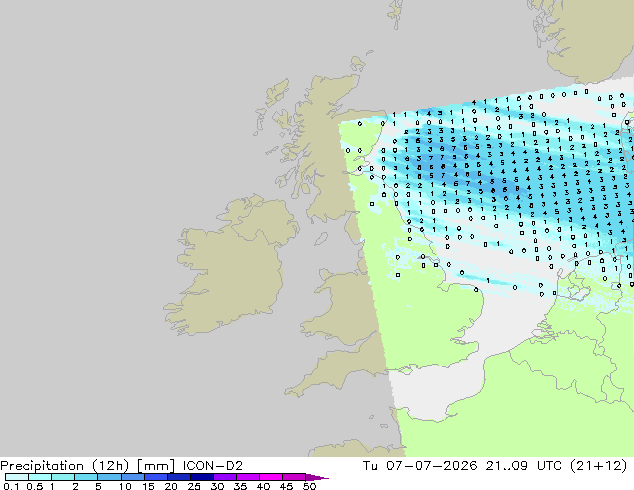Pick the 15–20 mm legend swatch
Viewport: 634px width, 490px height.
coord(156,477)
